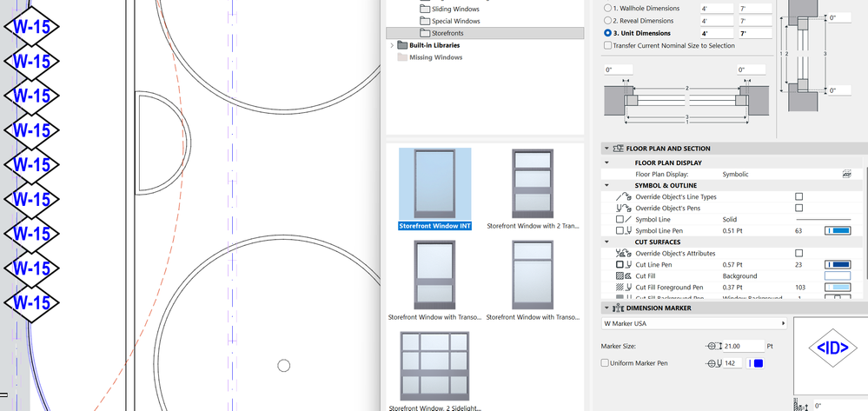Click the Dimension Marker panel icon
This screenshot has width=868, height=411.
click(x=619, y=308)
